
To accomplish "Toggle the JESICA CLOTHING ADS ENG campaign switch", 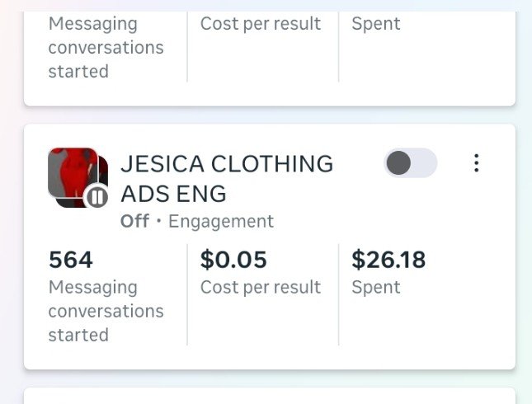I will 410,163.
